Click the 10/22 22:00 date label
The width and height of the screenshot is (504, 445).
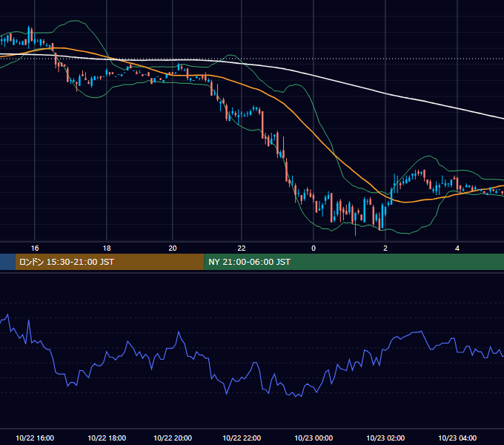pyautogui.click(x=242, y=438)
